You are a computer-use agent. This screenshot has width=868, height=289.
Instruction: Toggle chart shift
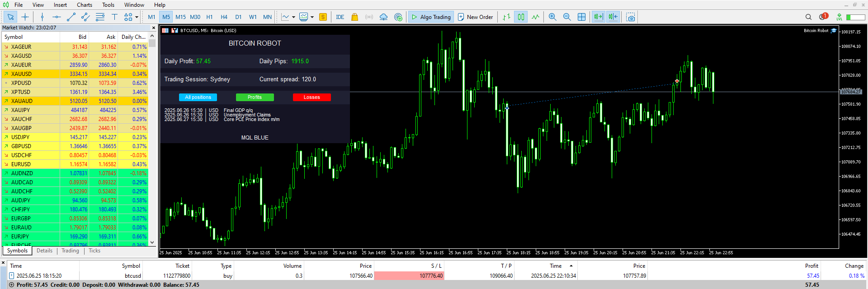(613, 17)
